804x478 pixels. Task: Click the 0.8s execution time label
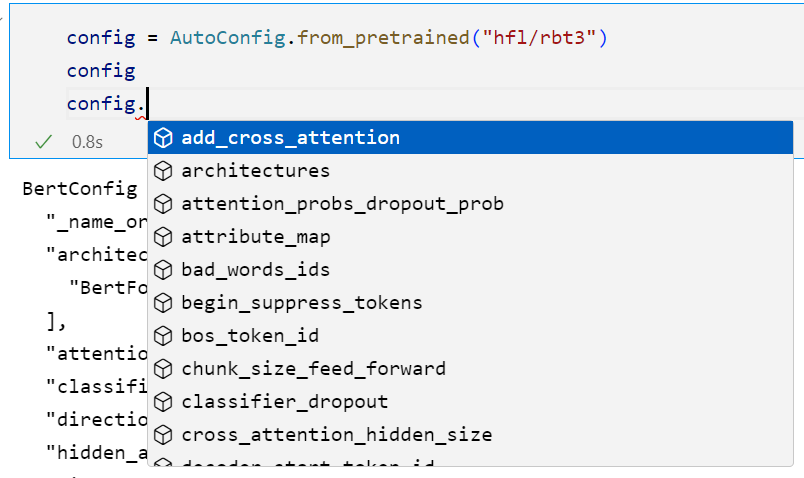[87, 142]
